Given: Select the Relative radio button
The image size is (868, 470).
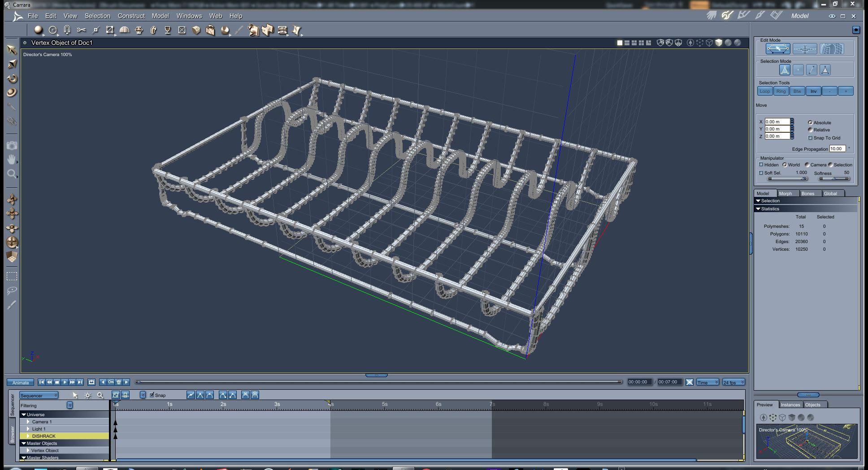Looking at the screenshot, I should click(x=810, y=130).
